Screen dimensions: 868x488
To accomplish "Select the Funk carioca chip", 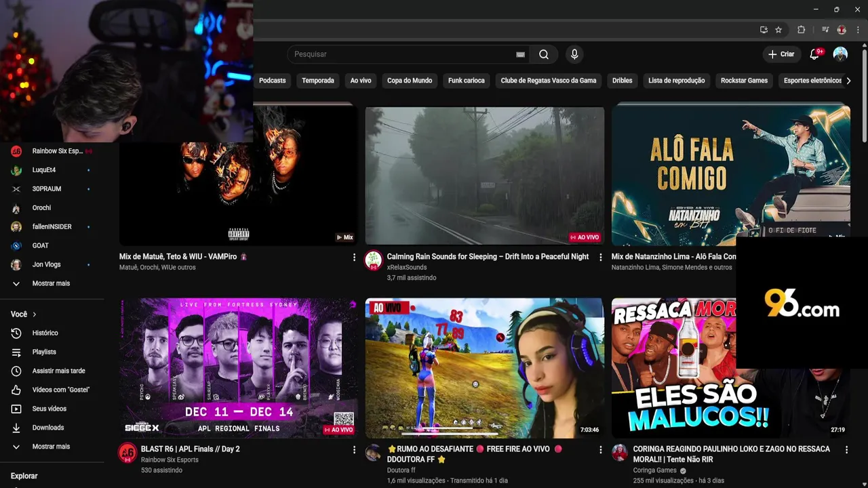I will pyautogui.click(x=467, y=81).
